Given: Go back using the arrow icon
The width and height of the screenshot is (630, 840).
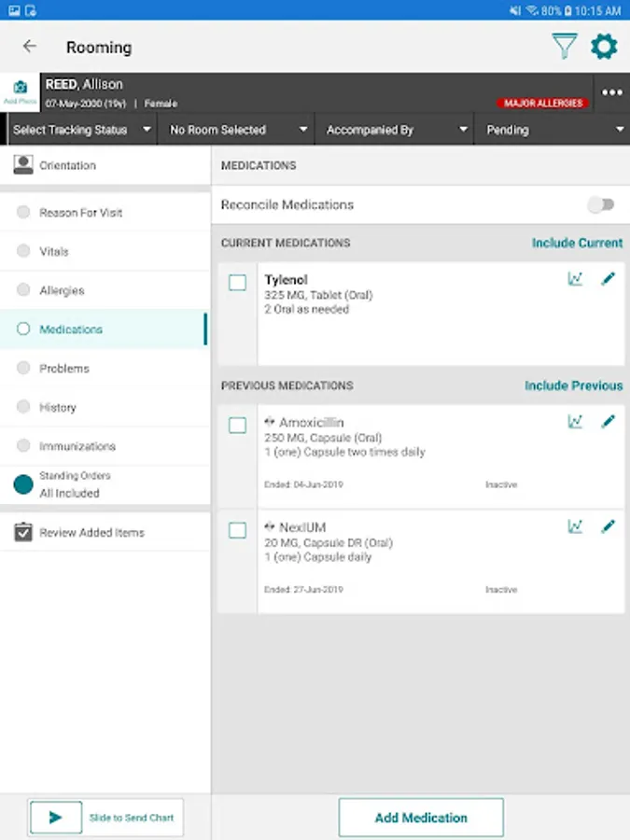Looking at the screenshot, I should (x=30, y=47).
